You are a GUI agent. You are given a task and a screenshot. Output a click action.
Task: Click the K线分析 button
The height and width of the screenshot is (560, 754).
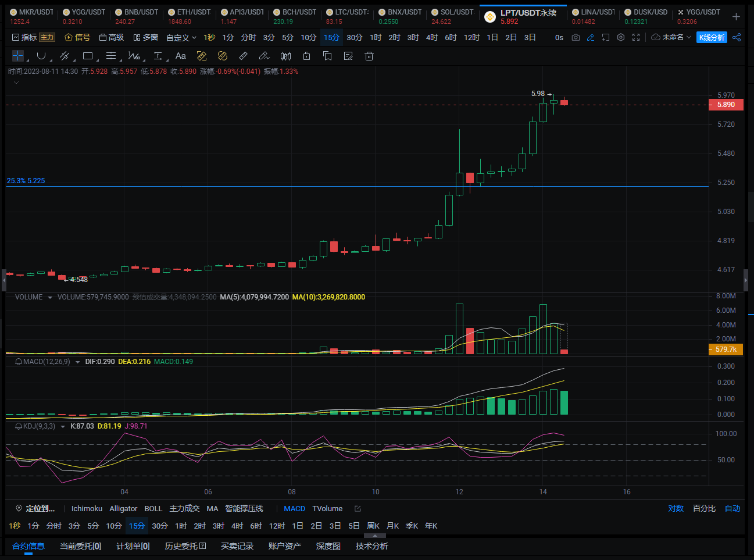click(x=712, y=37)
